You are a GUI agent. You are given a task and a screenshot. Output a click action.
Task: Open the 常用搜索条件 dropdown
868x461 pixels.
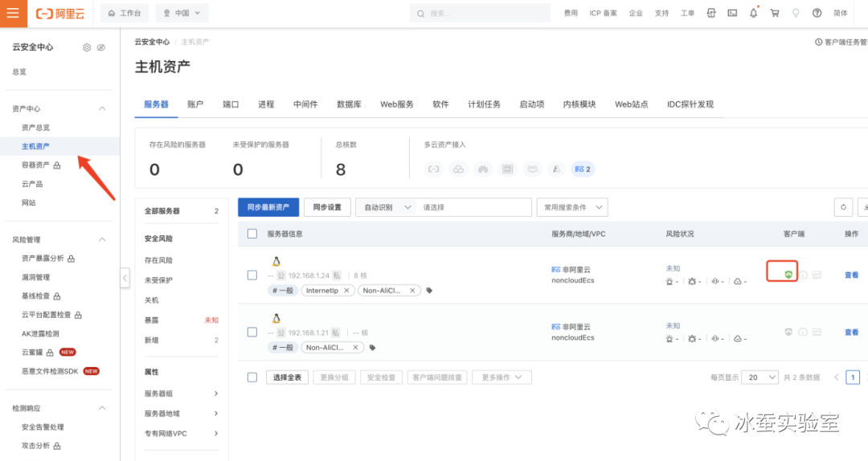572,207
